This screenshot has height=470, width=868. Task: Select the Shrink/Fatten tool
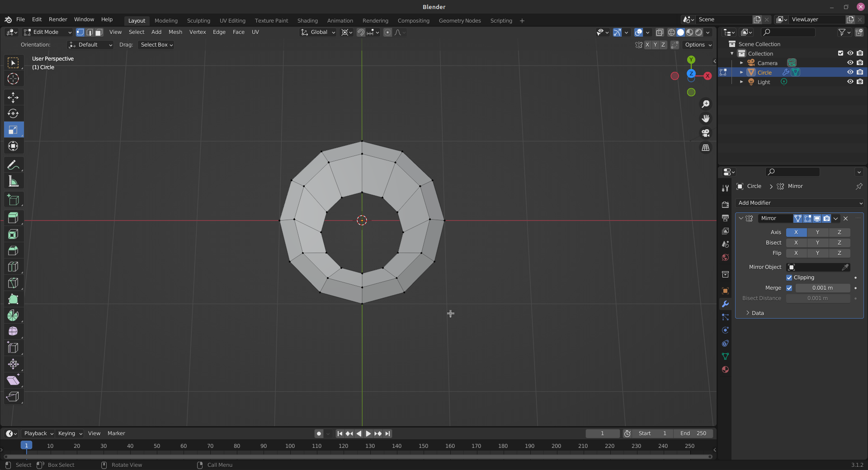[13, 364]
